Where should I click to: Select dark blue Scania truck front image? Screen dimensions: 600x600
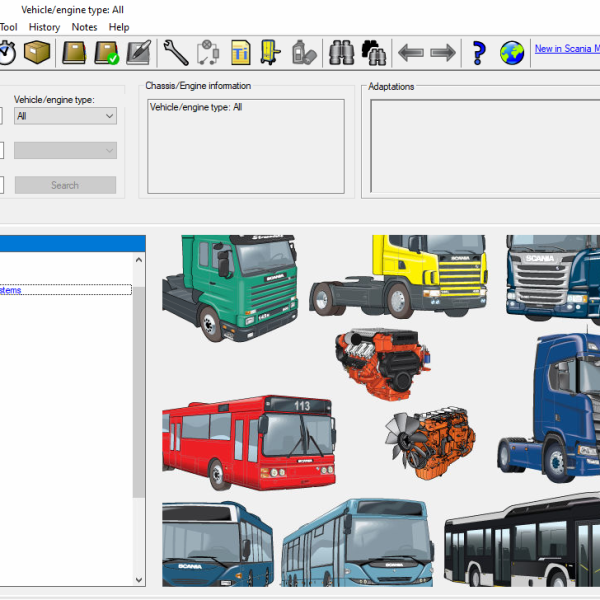(553, 278)
